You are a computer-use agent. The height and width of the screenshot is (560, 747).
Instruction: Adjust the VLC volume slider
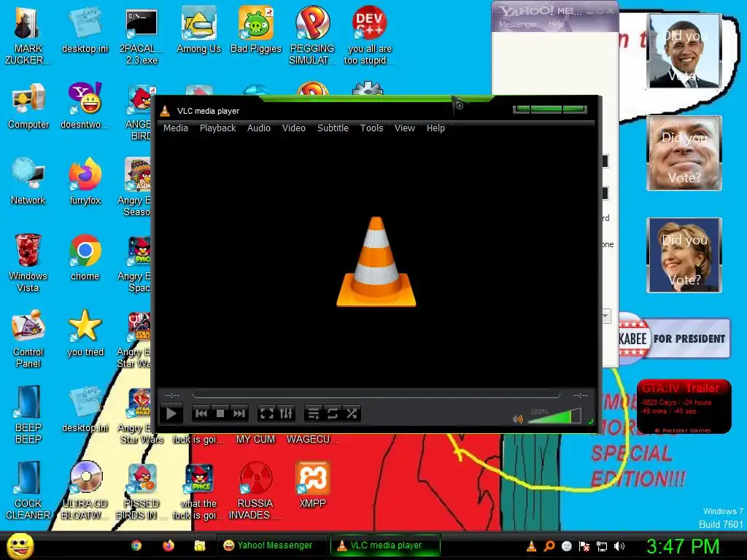tap(554, 416)
